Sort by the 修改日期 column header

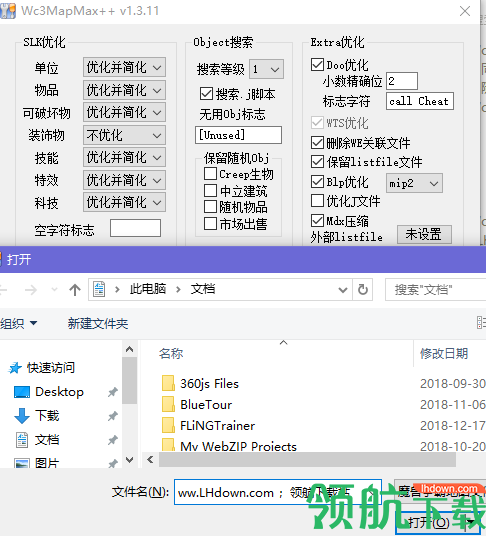pos(444,353)
